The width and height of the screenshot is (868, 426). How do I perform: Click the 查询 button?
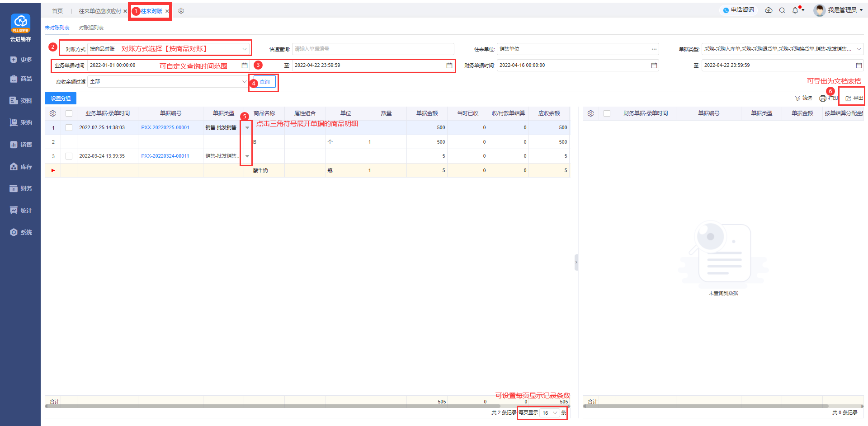[x=264, y=82]
